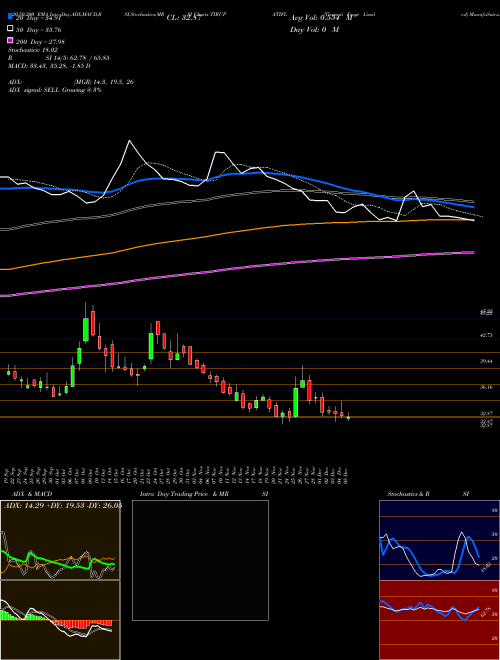Click the 42.73 price axis label
The image size is (500, 660).
(x=487, y=335)
